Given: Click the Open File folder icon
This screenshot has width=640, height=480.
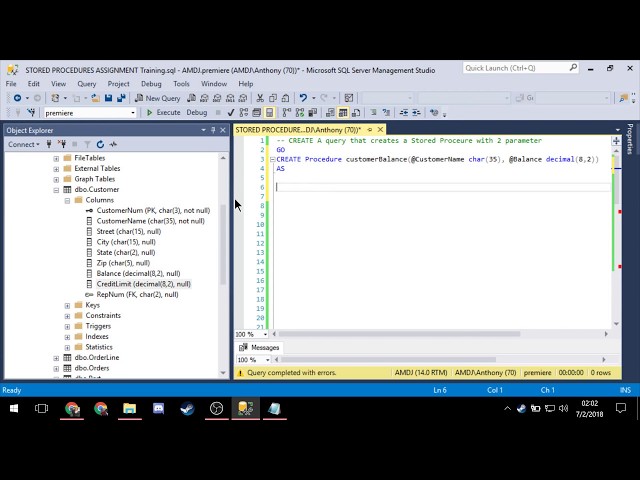Looking at the screenshot, I should coord(96,98).
